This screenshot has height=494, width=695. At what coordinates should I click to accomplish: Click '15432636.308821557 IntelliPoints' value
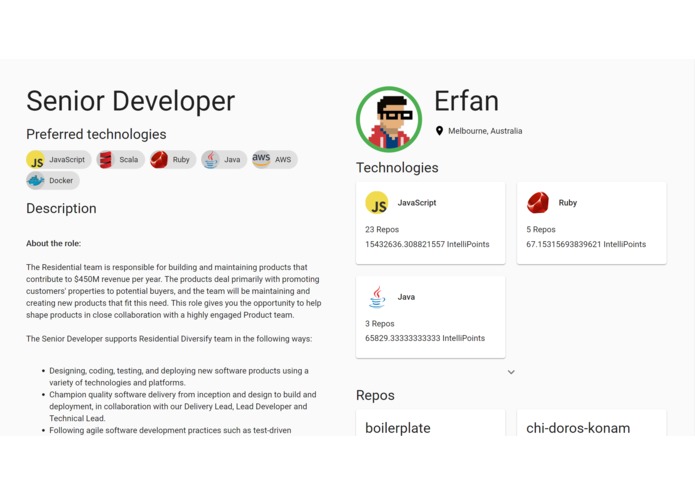pyautogui.click(x=427, y=244)
